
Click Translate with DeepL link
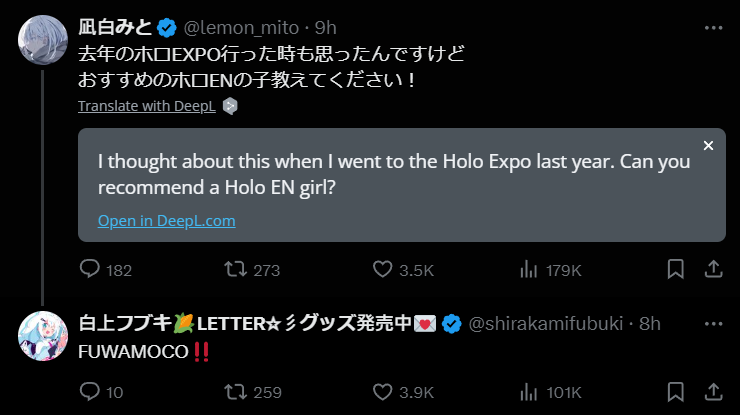click(146, 105)
